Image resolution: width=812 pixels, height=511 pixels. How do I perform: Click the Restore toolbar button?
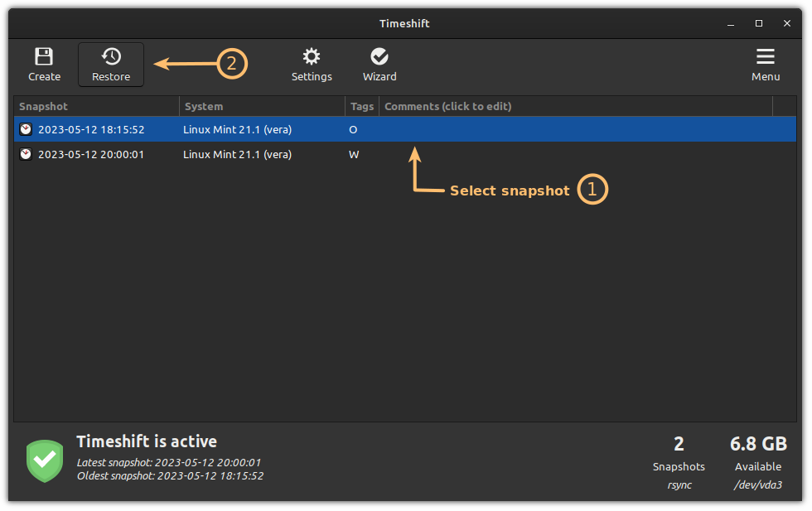pyautogui.click(x=111, y=65)
